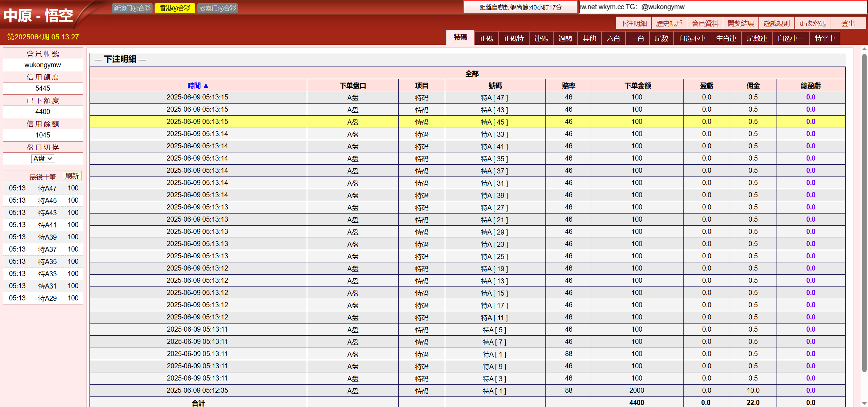Select the 一肖 bet type tab

pos(637,38)
